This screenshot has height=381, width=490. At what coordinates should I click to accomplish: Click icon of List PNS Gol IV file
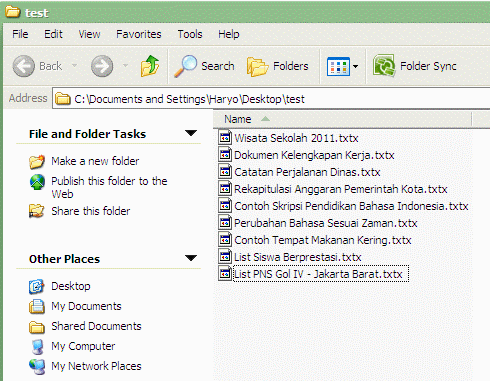pyautogui.click(x=225, y=273)
